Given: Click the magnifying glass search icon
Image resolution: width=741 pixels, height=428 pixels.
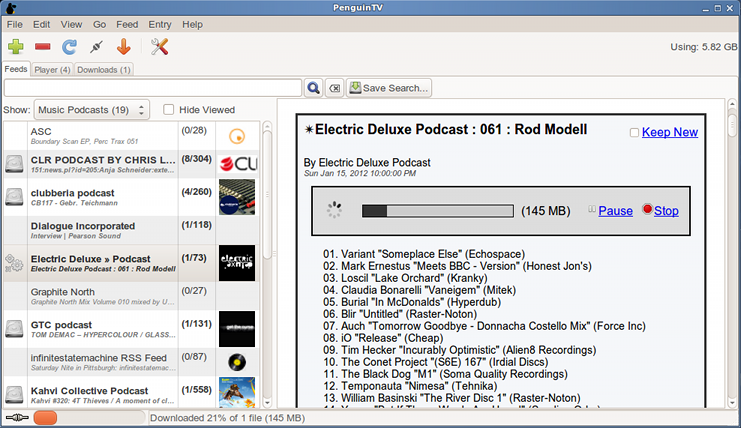Looking at the screenshot, I should click(313, 88).
